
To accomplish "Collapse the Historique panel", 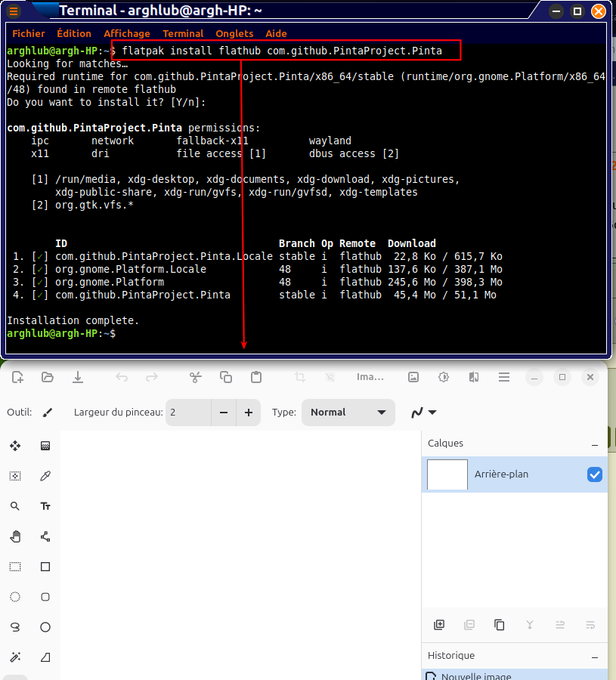I will point(595,657).
